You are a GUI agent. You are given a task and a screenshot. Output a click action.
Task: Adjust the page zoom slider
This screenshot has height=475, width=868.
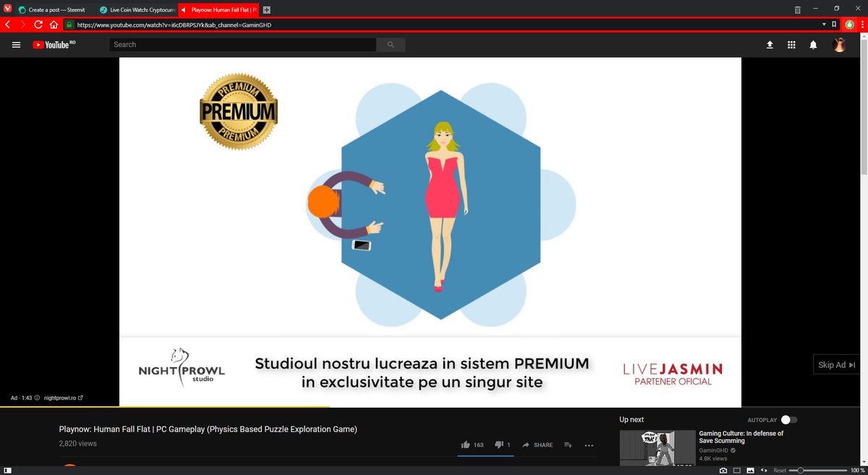pyautogui.click(x=817, y=470)
